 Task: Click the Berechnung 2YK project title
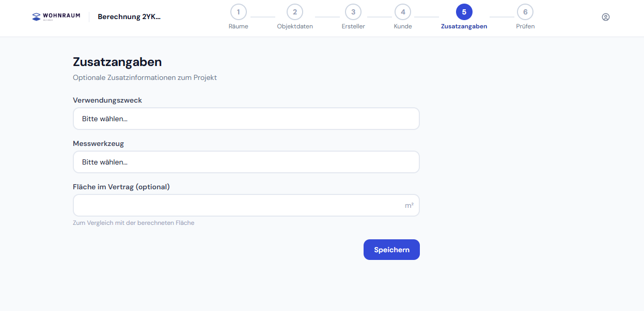pos(129,17)
